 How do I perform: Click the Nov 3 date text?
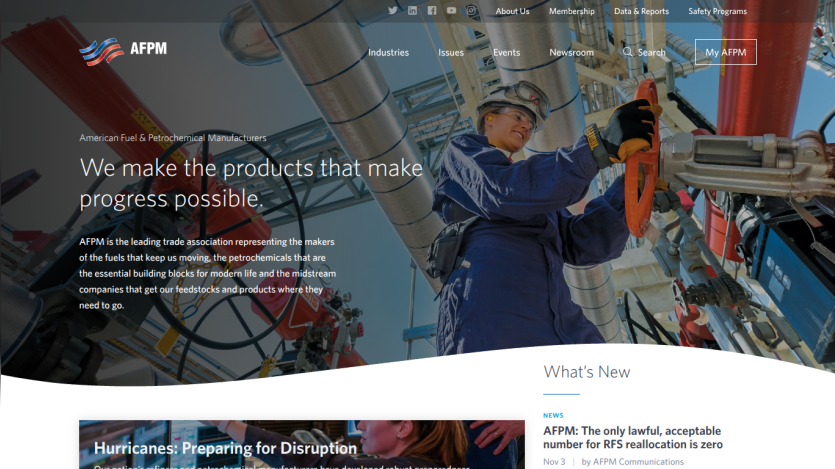tap(554, 462)
